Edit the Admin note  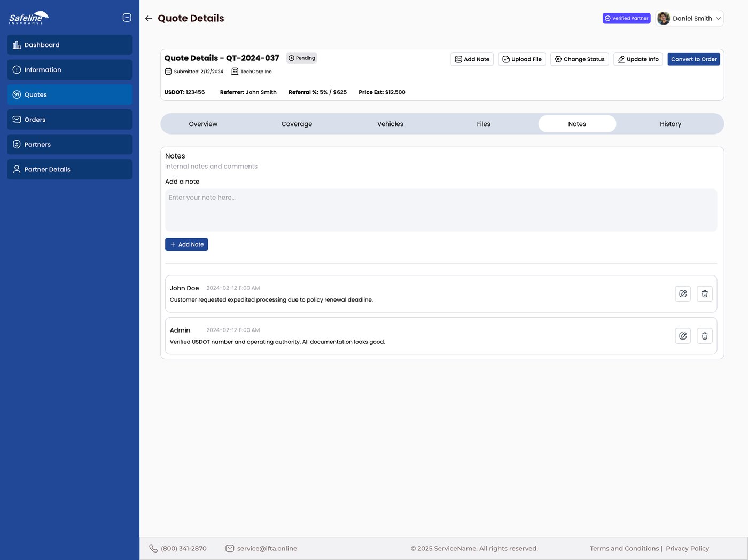683,336
